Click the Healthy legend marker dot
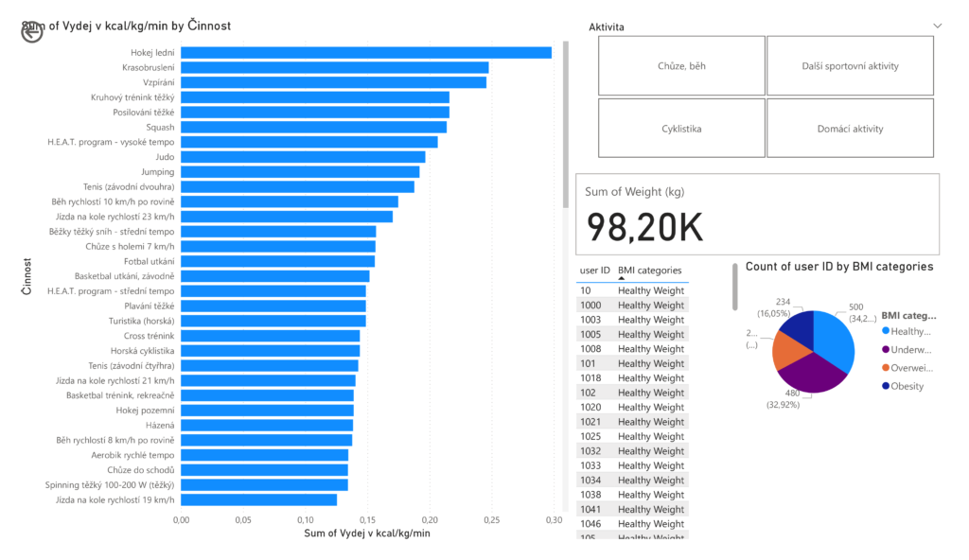This screenshot has height=560, width=969. tap(886, 331)
